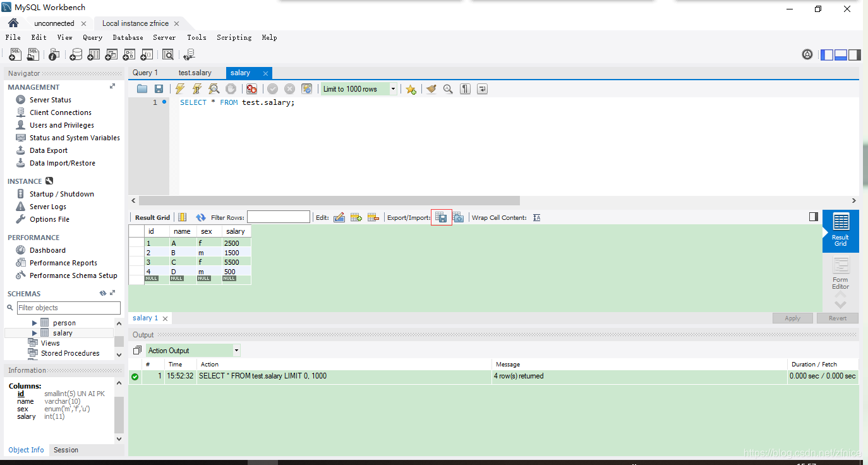Execute statement under cursor icon
868x465 pixels.
[x=197, y=89]
